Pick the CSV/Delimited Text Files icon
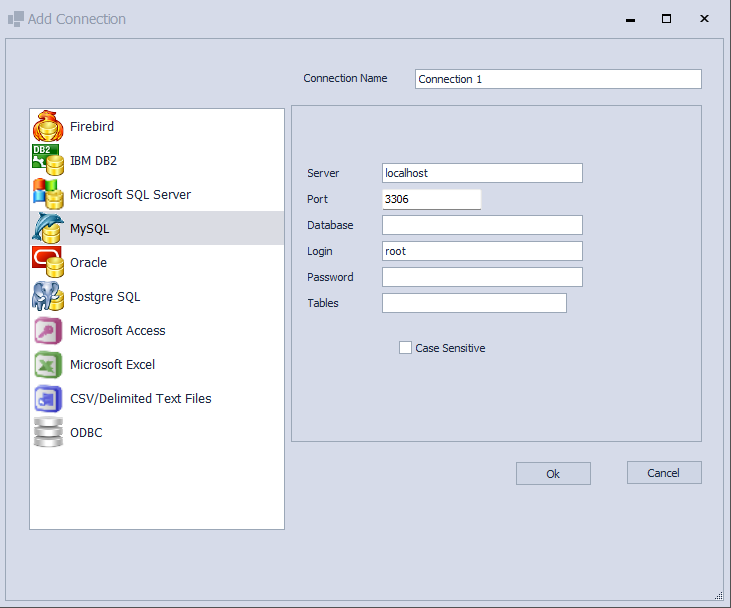Viewport: 731px width, 608px height. (48, 399)
